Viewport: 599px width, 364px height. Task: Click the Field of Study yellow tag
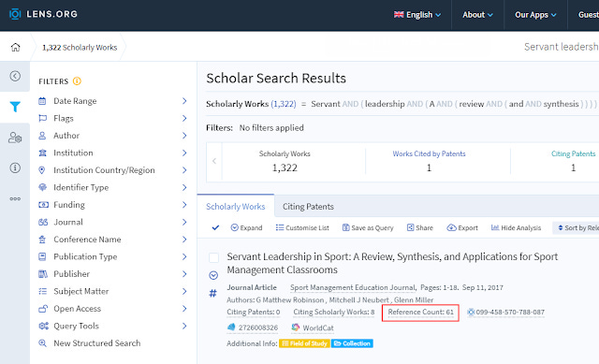click(x=304, y=343)
